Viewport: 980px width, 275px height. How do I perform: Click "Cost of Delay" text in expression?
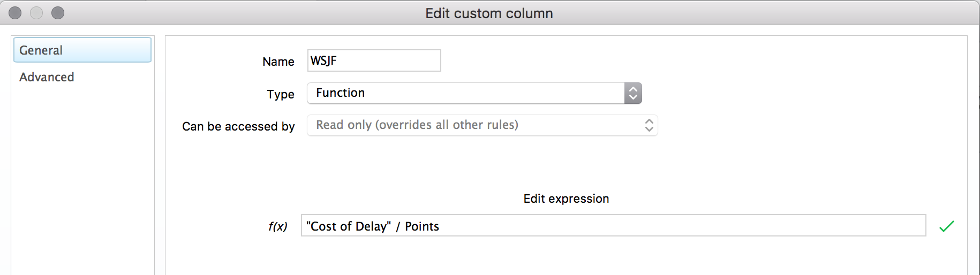click(x=349, y=226)
